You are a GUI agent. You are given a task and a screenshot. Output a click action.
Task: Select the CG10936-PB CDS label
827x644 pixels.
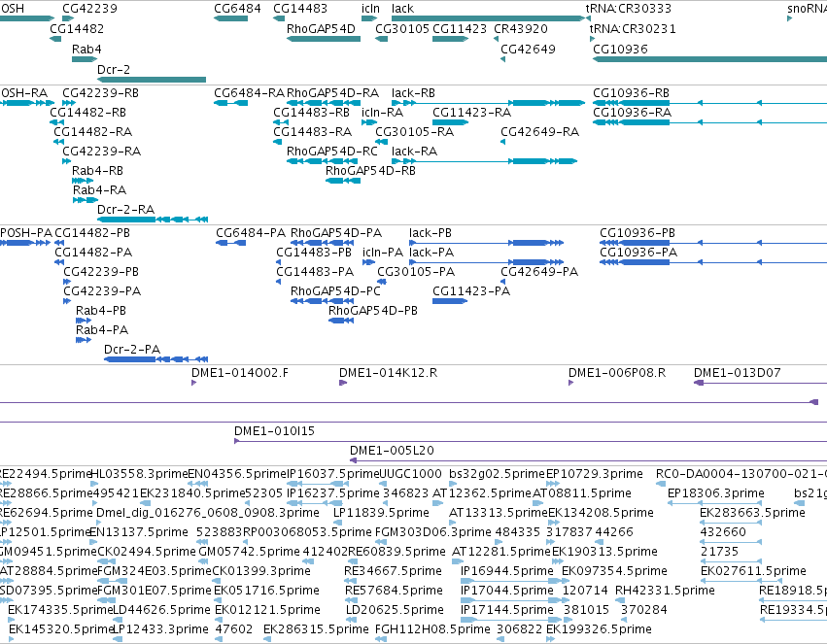637,233
